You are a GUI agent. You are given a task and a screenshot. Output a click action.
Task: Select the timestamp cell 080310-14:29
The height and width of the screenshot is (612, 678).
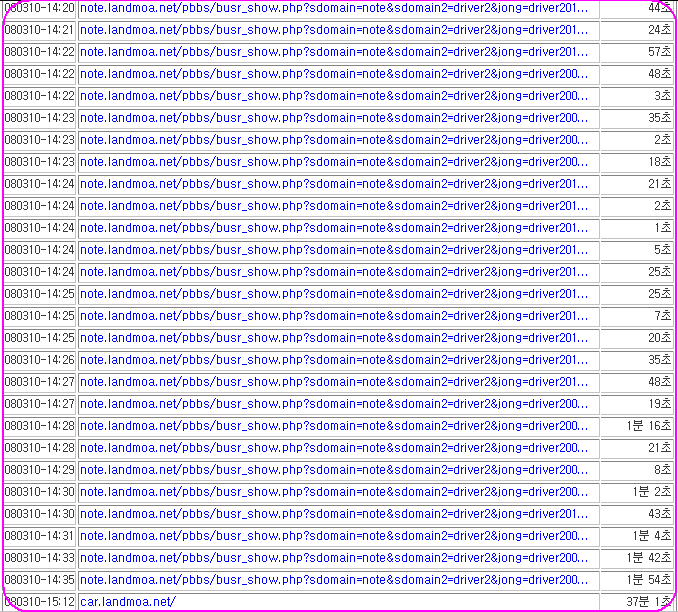point(40,470)
